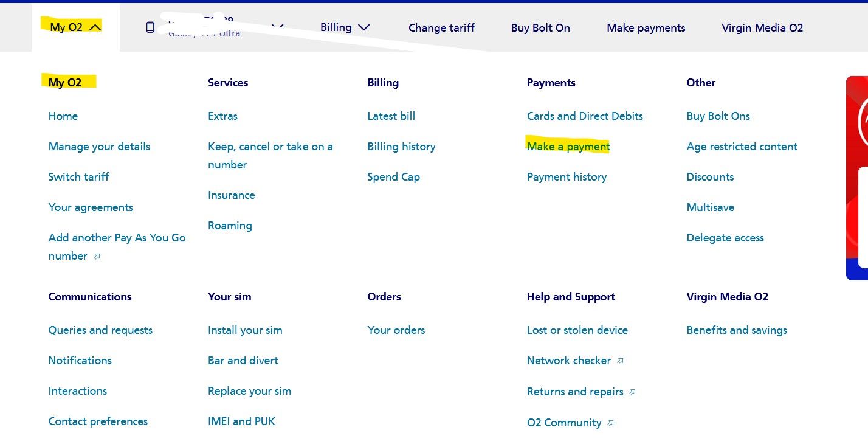Collapse the My O2 menu chevron
Screen dimensions: 868x444
click(x=95, y=27)
